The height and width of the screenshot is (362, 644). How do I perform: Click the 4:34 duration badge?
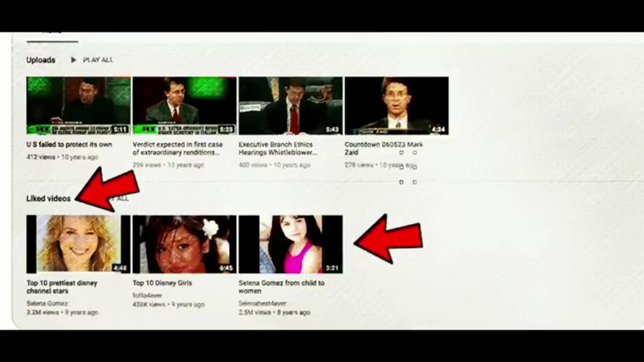pyautogui.click(x=438, y=130)
